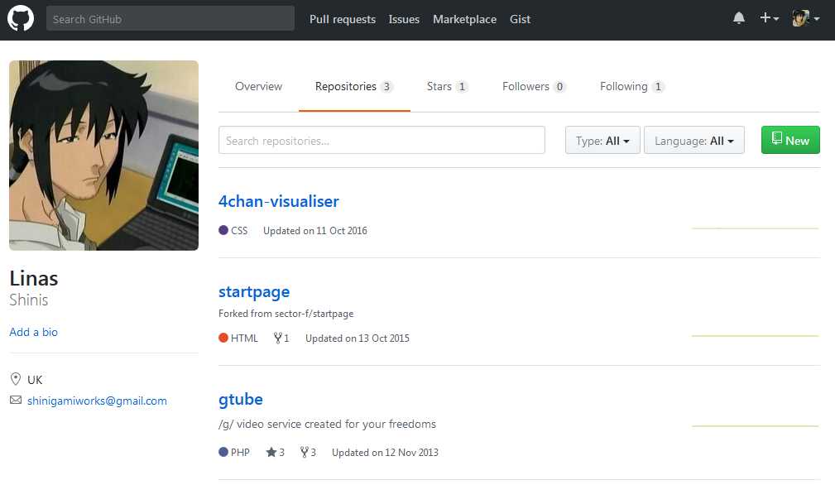
Task: Click the envelope mail icon
Action: point(16,400)
